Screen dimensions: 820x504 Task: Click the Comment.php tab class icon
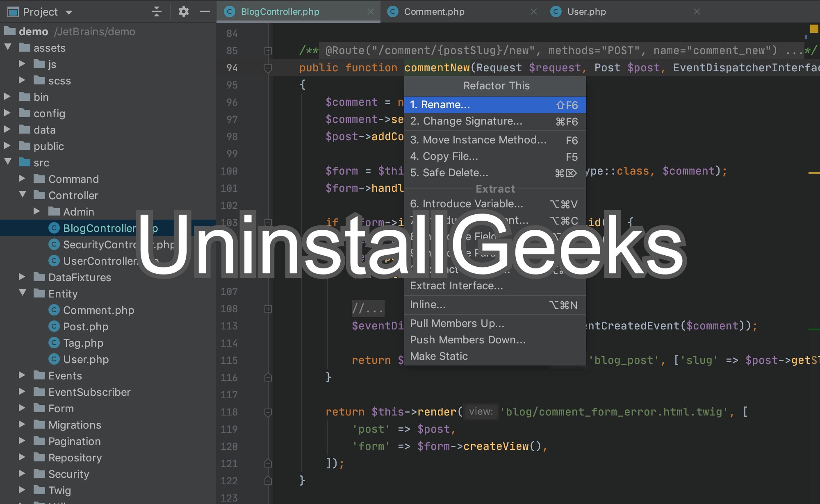tap(393, 11)
